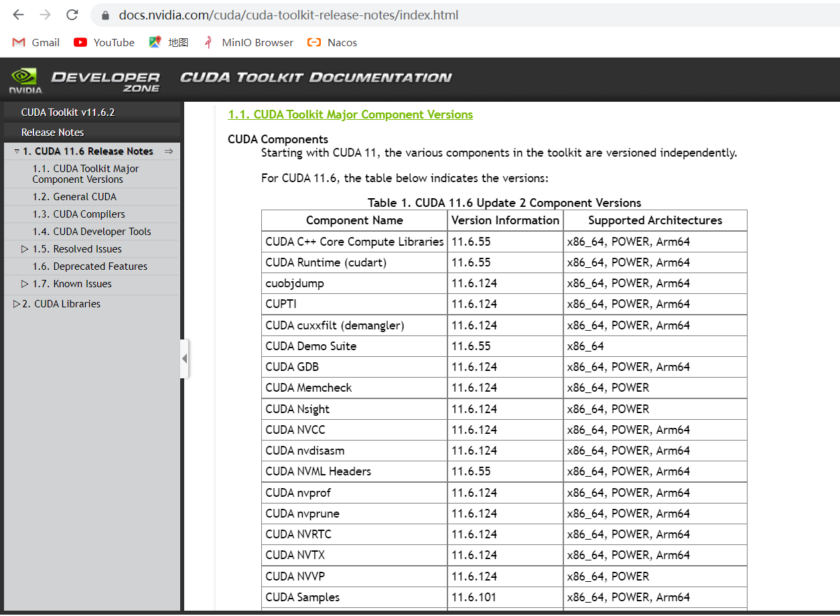Collapse the 1. CUDA 11.6 Release Notes tree

(x=16, y=151)
